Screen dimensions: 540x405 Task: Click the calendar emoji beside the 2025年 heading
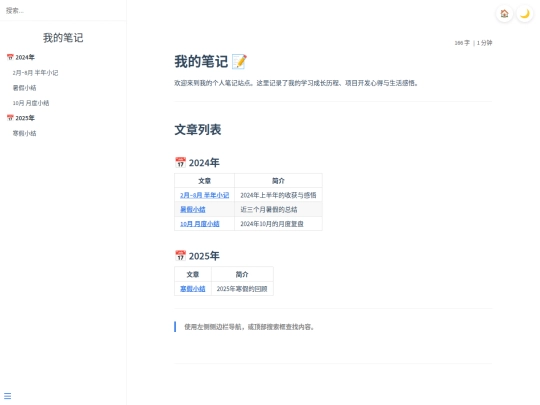180,256
